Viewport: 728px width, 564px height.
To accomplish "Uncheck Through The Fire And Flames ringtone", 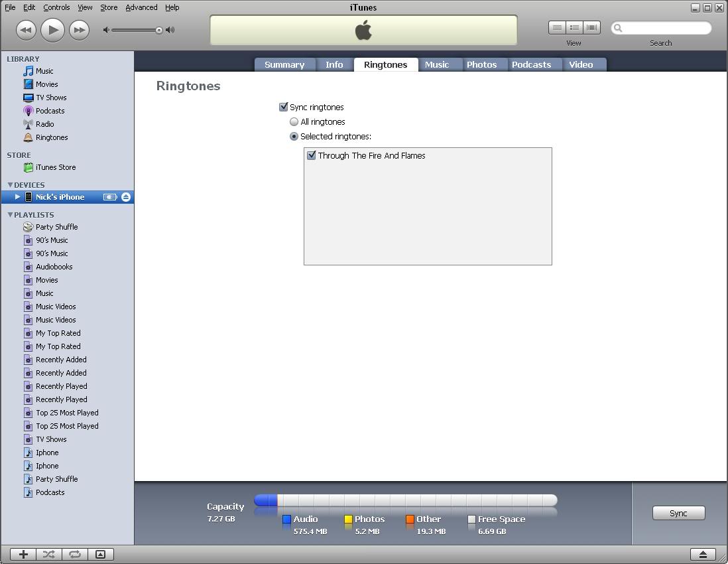I will (x=312, y=155).
